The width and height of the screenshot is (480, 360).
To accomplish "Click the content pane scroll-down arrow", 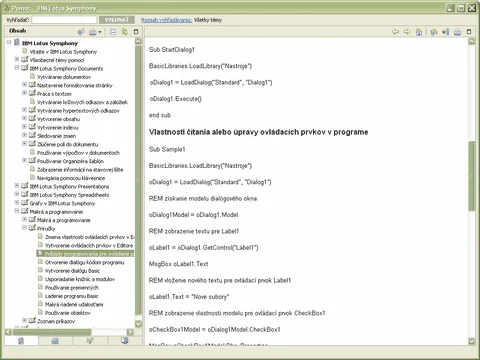I will 471,341.
